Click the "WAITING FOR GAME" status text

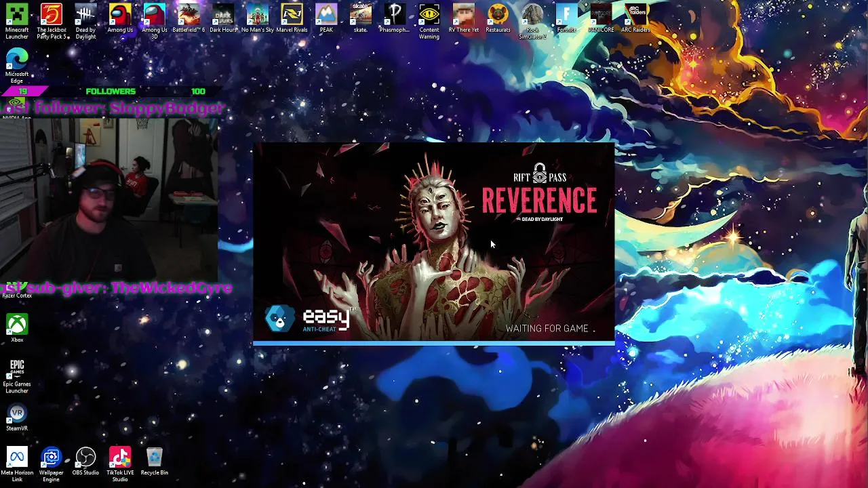(547, 329)
